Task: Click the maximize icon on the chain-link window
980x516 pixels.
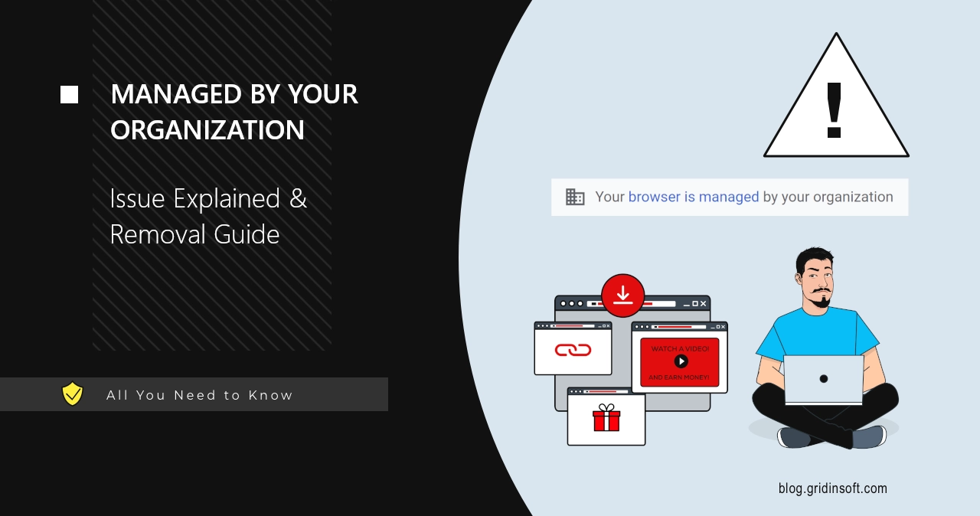Action: 605,325
